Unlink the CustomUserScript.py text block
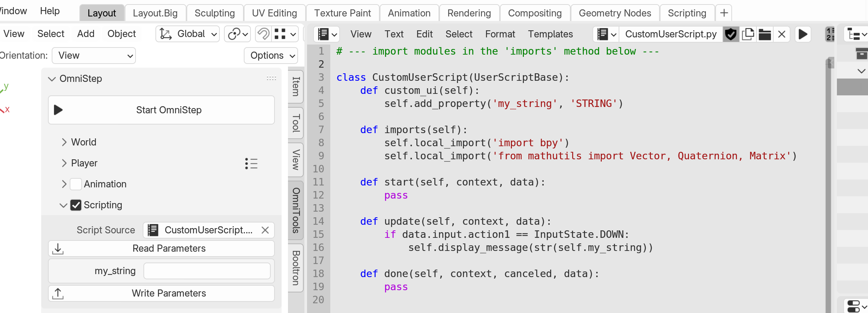868x313 pixels. point(781,34)
